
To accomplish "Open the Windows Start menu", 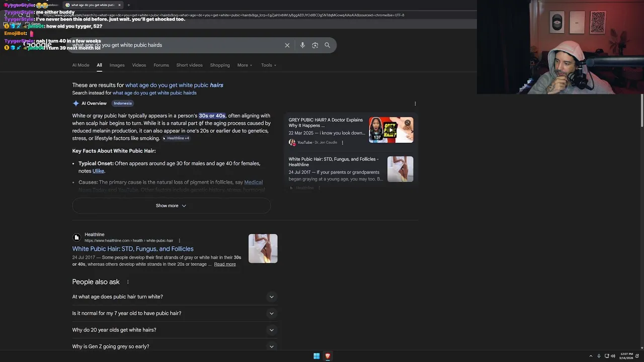I will point(316,356).
